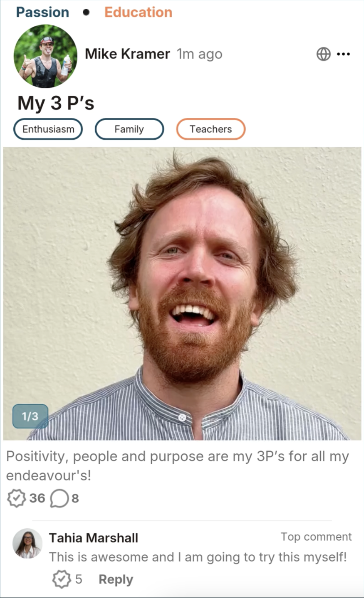This screenshot has height=598, width=364.
Task: Open the Education category
Action: (138, 12)
